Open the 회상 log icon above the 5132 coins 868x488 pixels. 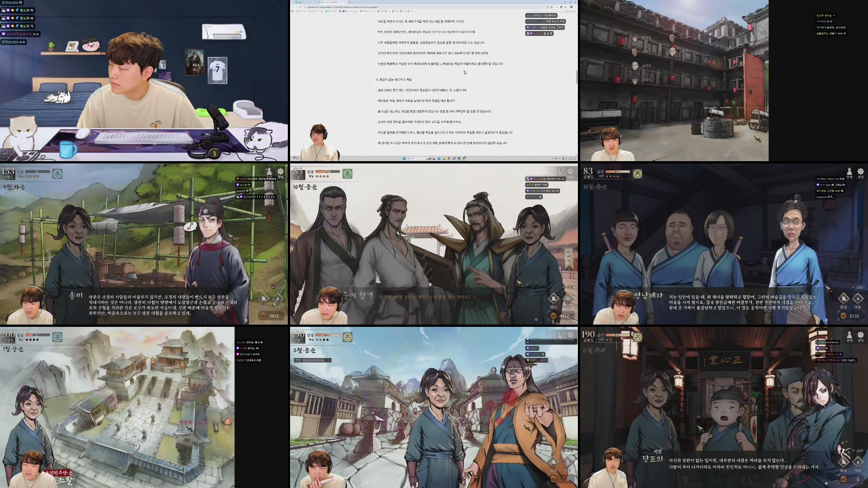843,299
